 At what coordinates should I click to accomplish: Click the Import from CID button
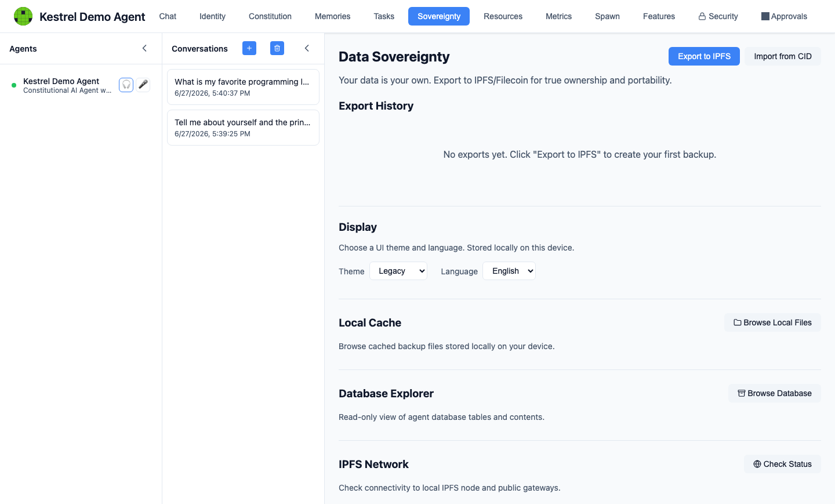[783, 56]
